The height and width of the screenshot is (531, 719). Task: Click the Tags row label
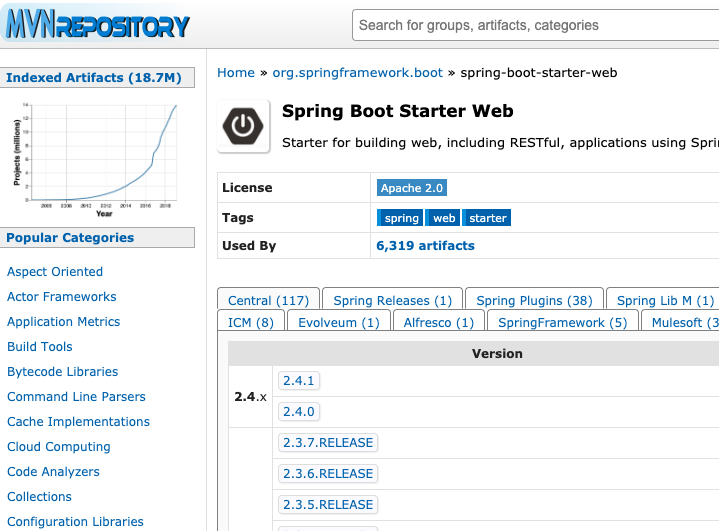click(x=238, y=218)
